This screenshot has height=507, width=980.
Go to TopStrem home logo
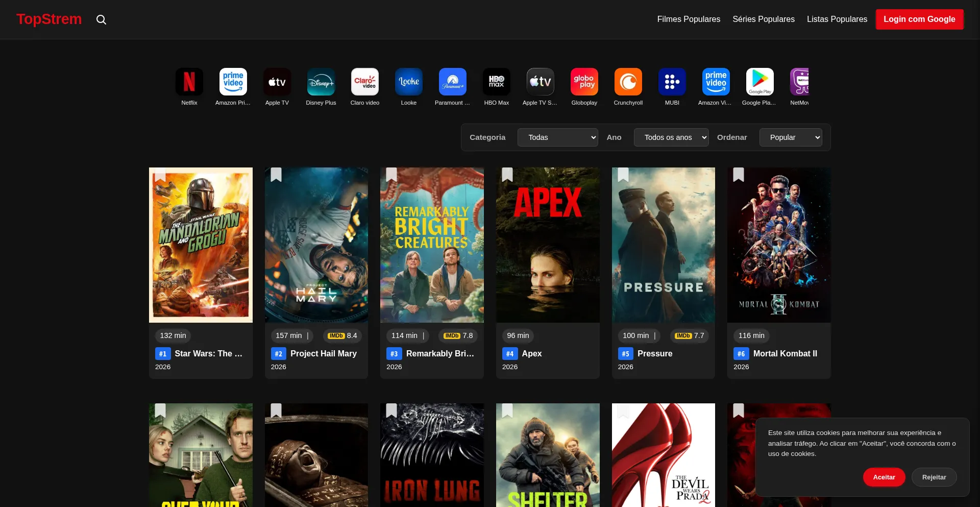[49, 19]
